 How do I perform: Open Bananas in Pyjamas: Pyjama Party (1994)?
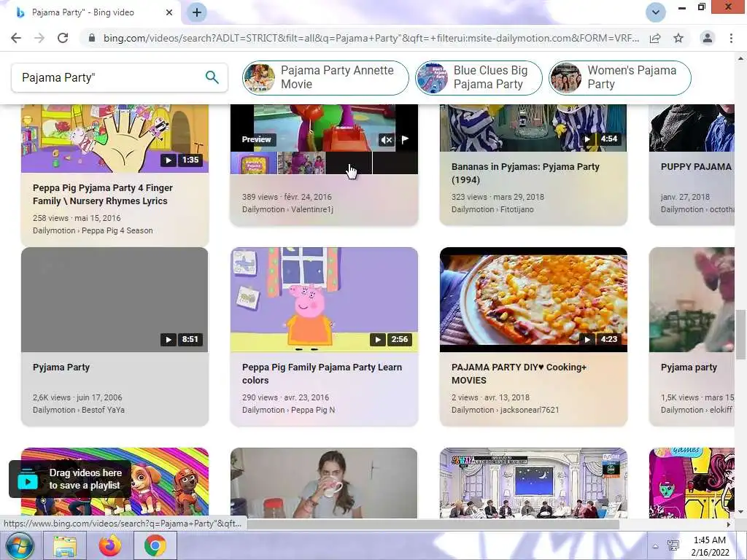tap(525, 174)
